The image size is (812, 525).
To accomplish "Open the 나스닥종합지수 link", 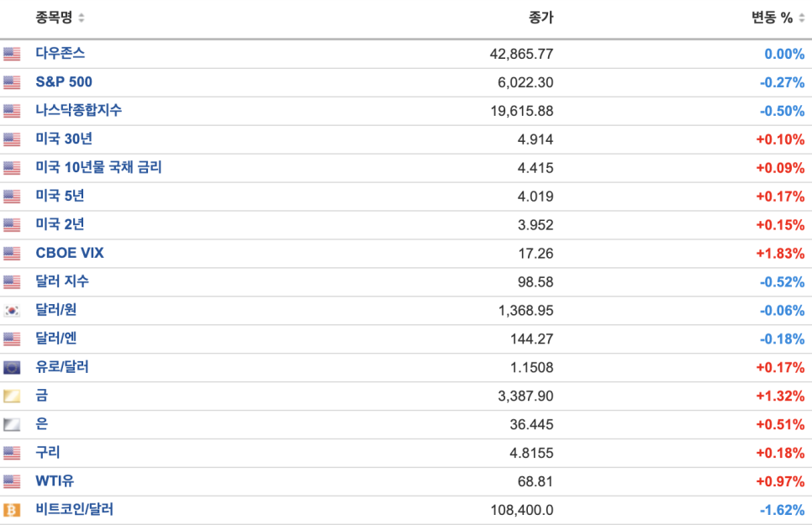I will click(x=79, y=110).
